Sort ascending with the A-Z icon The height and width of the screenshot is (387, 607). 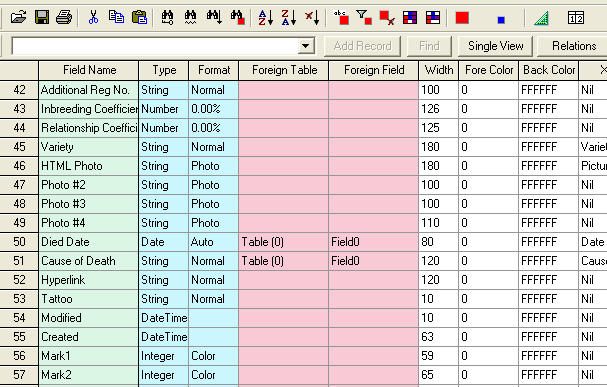coord(266,17)
